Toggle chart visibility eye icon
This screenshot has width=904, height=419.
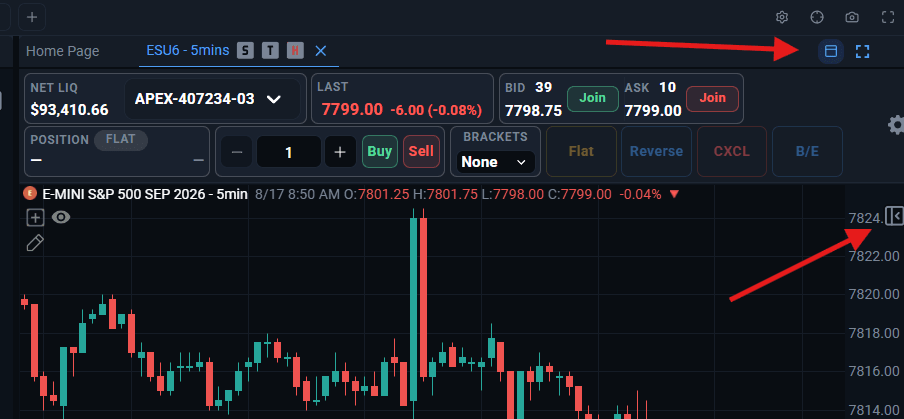click(x=61, y=217)
